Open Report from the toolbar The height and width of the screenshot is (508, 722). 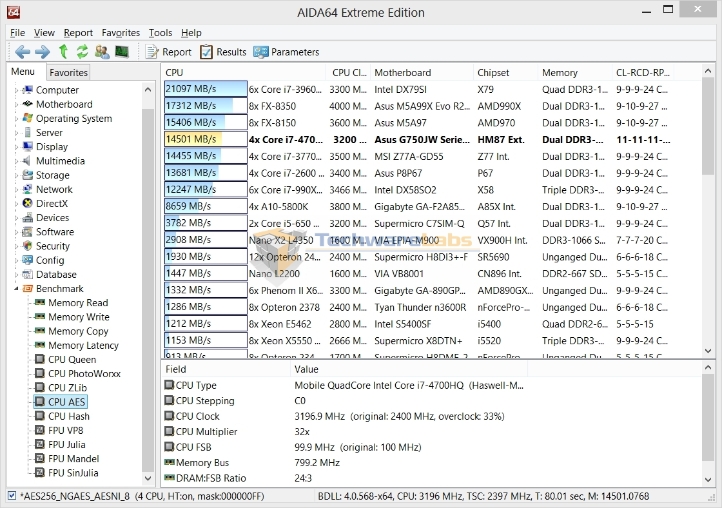pos(168,52)
